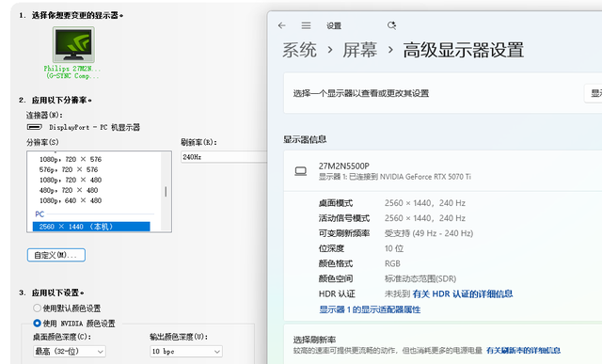
Task: Click the 自定义 custom resolution button
Action: [56, 255]
